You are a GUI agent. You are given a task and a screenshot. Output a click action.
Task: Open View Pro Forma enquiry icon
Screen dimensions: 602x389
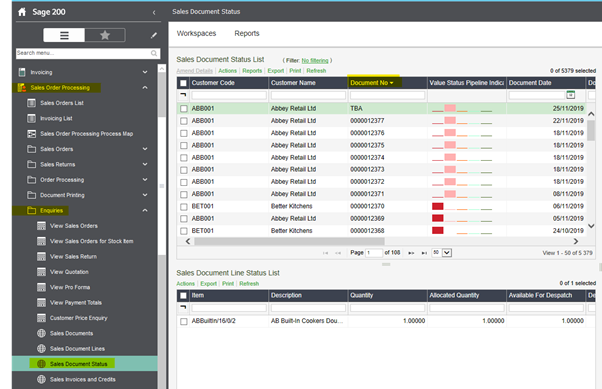coord(41,287)
